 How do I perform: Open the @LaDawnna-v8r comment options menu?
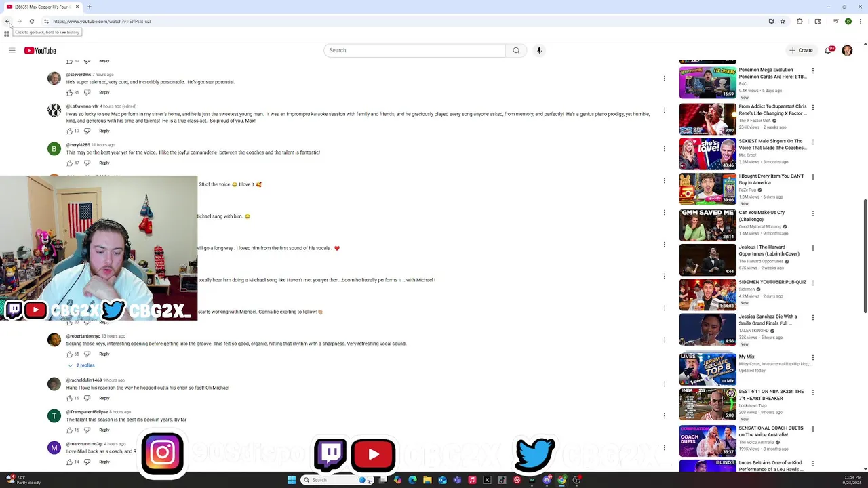[x=664, y=110]
